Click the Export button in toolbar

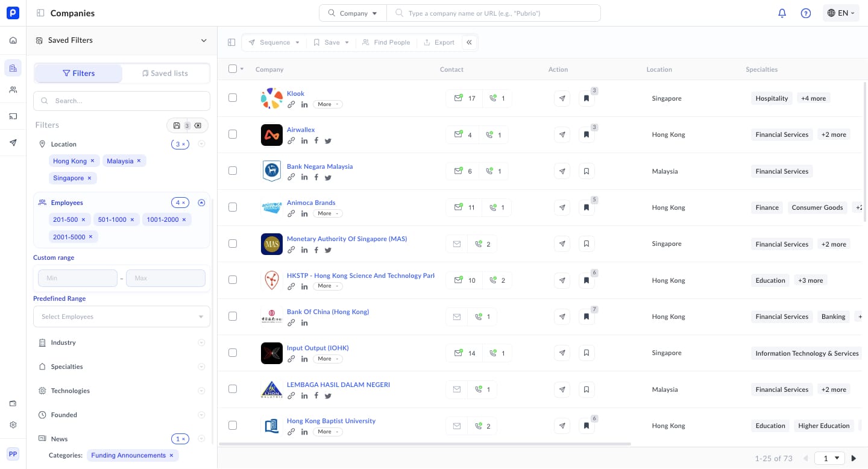439,42
